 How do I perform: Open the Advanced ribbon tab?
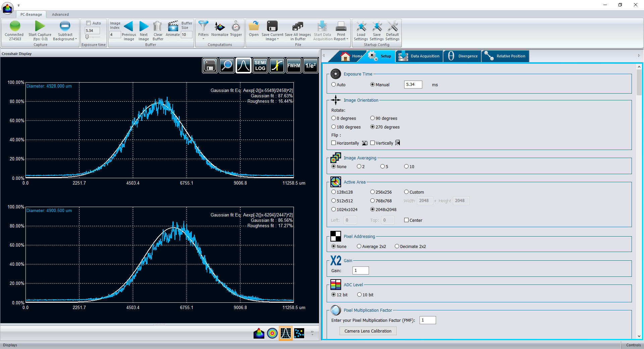pyautogui.click(x=60, y=14)
